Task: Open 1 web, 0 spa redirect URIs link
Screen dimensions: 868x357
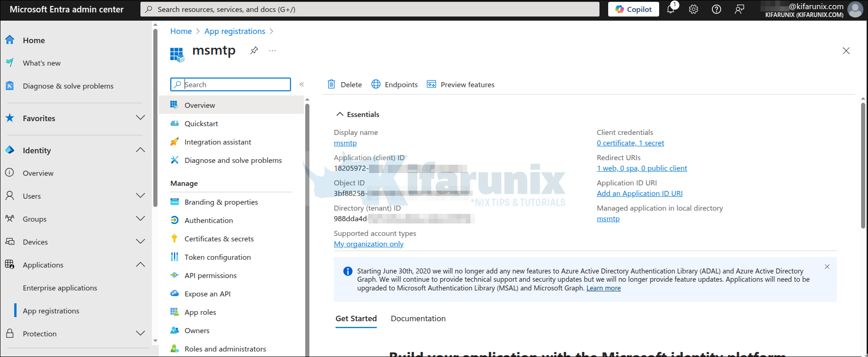Action: [x=642, y=168]
